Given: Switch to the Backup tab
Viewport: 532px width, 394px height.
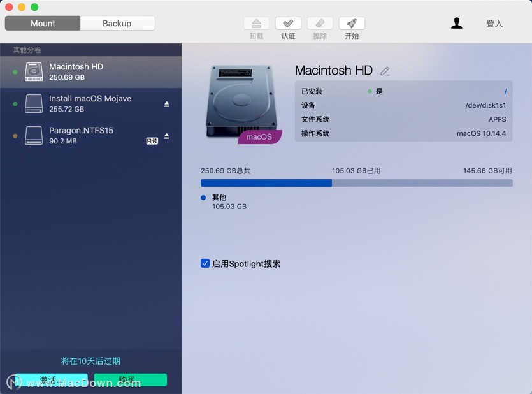Looking at the screenshot, I should (x=117, y=23).
